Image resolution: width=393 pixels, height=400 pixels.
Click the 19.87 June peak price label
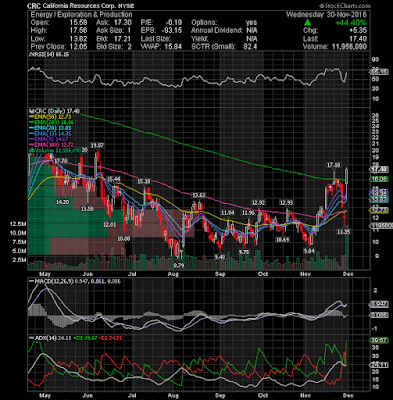pos(97,145)
